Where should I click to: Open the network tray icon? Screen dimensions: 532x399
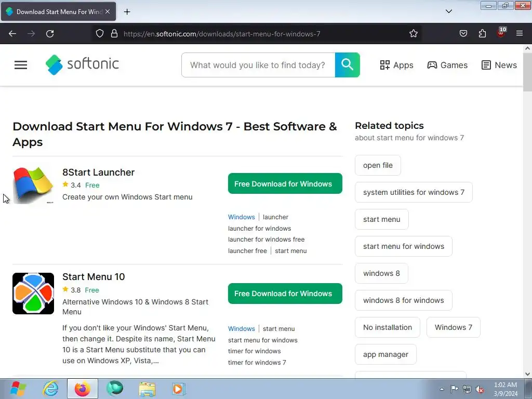click(x=467, y=389)
